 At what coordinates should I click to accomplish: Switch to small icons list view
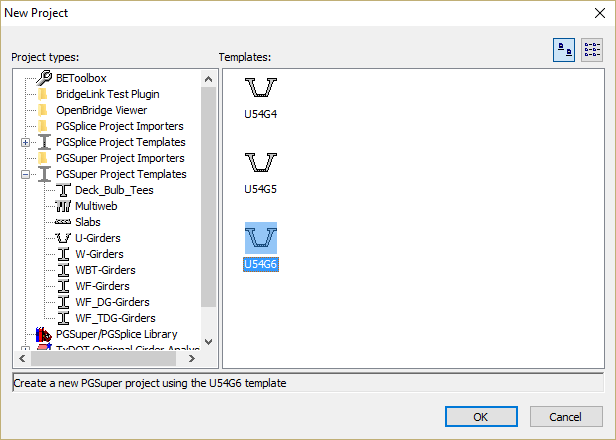[x=591, y=51]
